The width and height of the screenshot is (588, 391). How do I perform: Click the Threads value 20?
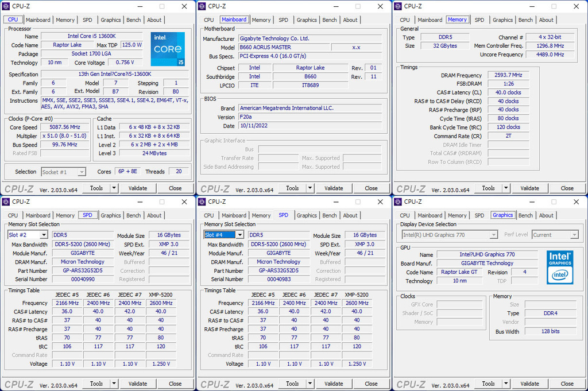(x=179, y=171)
